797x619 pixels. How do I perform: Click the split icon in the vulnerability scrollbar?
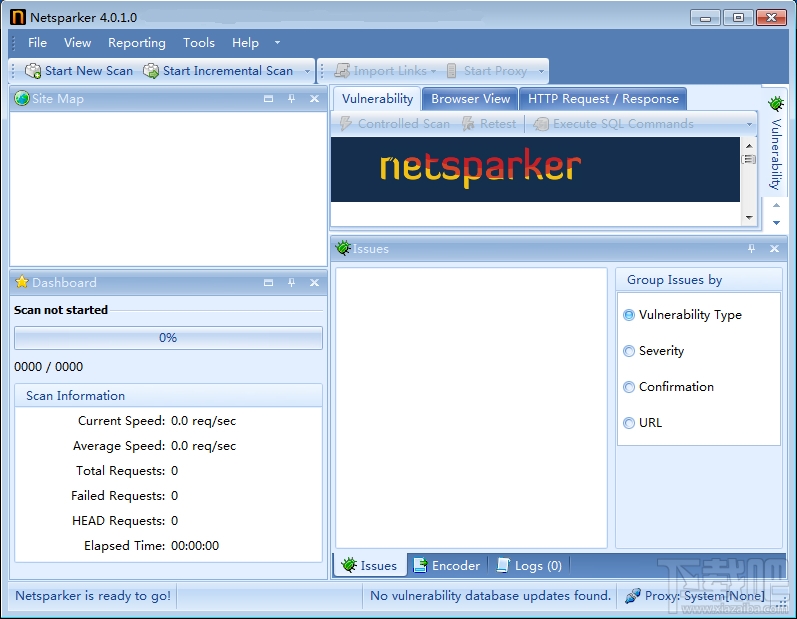(x=749, y=160)
